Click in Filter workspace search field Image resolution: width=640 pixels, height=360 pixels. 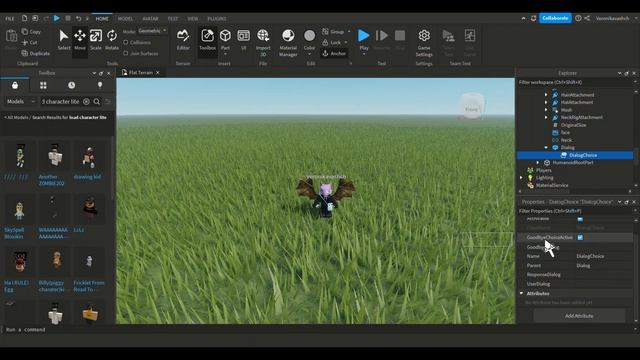tap(575, 82)
